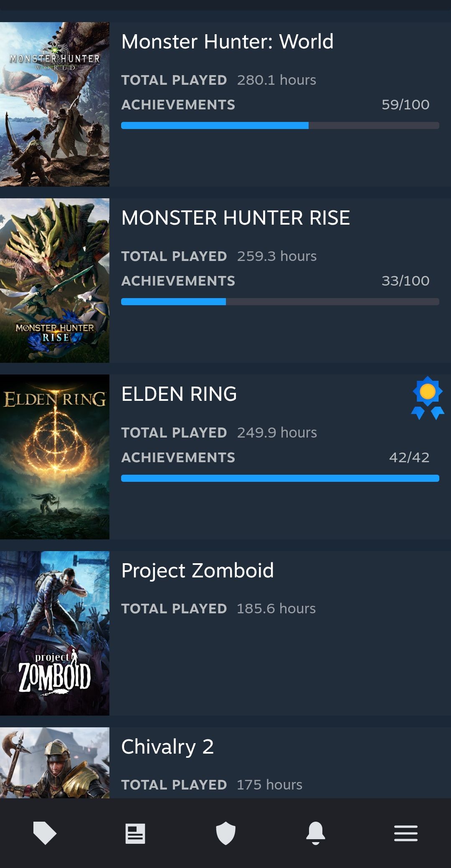Viewport: 451px width, 868px height.
Task: Tap Elden Ring achievements progress bar
Action: click(280, 478)
